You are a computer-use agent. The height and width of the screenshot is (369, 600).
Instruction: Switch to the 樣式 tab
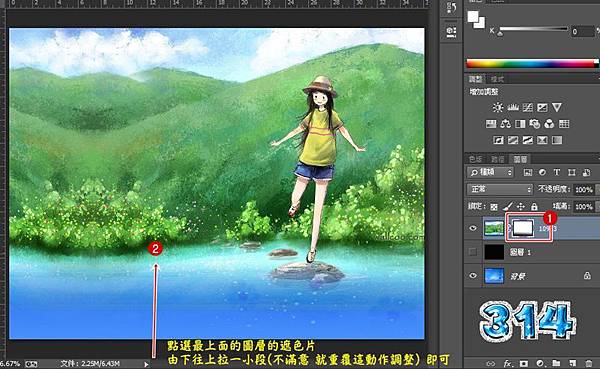click(x=497, y=79)
